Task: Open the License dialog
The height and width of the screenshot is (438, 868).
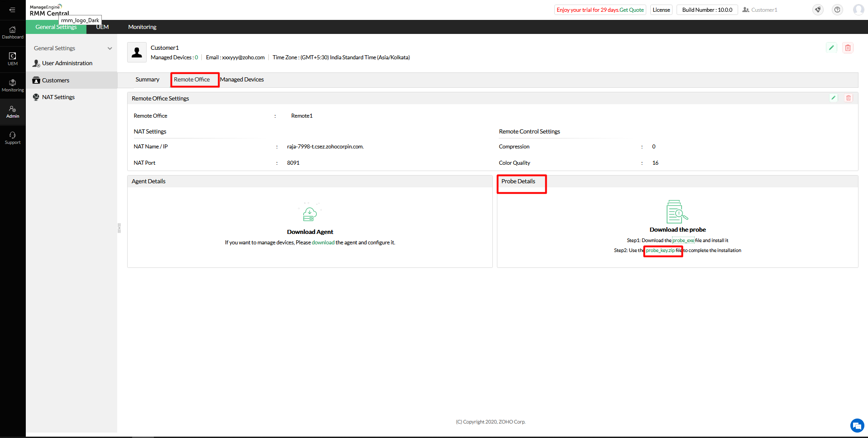Action: [661, 9]
